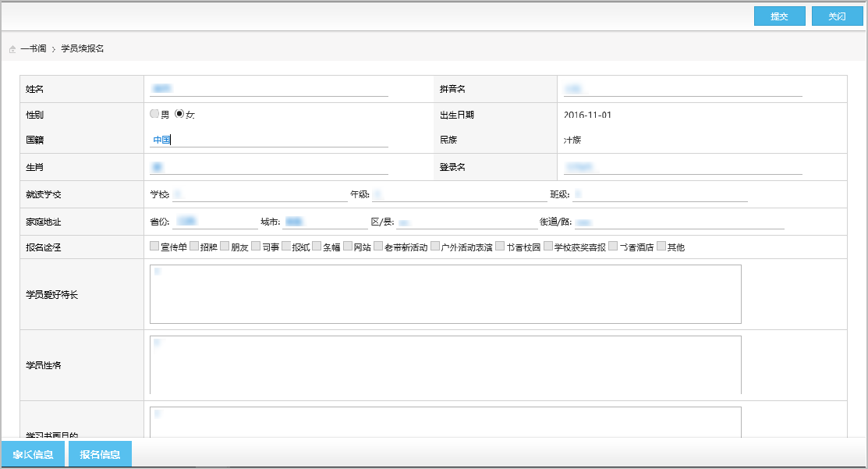Open the 报名信息 tab
The width and height of the screenshot is (868, 469).
(100, 455)
